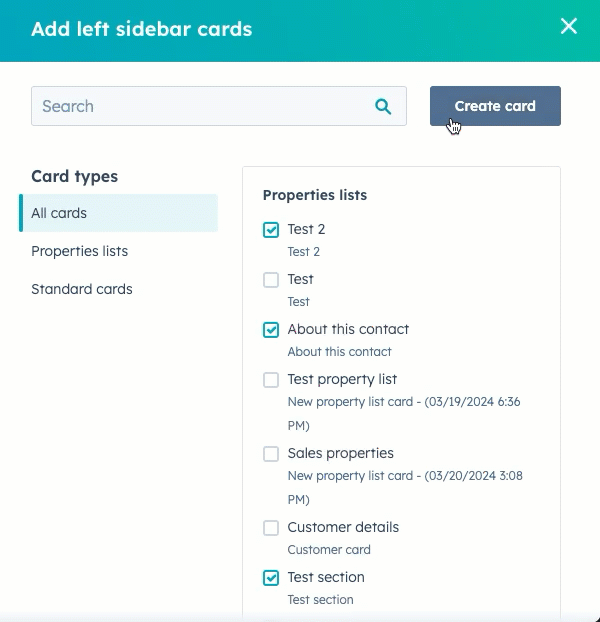Click the Test 2 card label
This screenshot has height=622, width=600.
[306, 229]
